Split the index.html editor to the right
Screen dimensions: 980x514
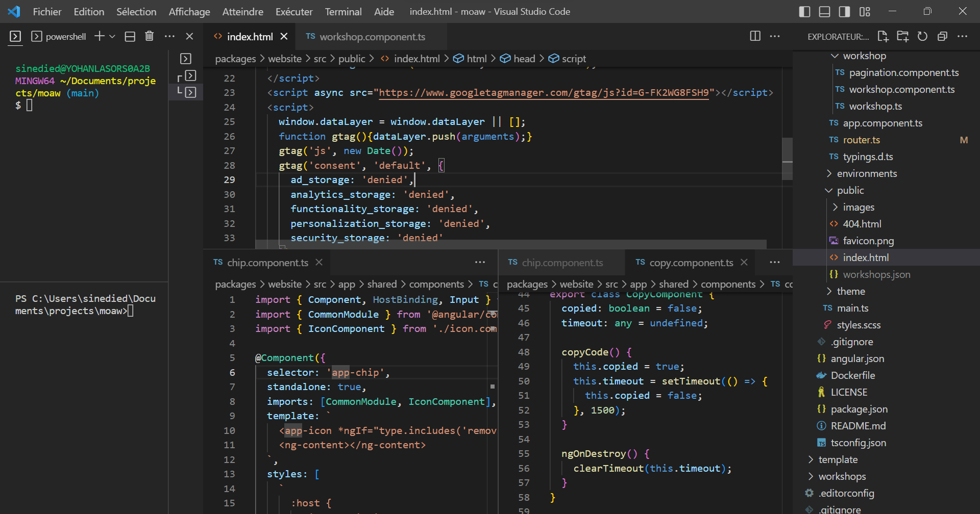755,36
